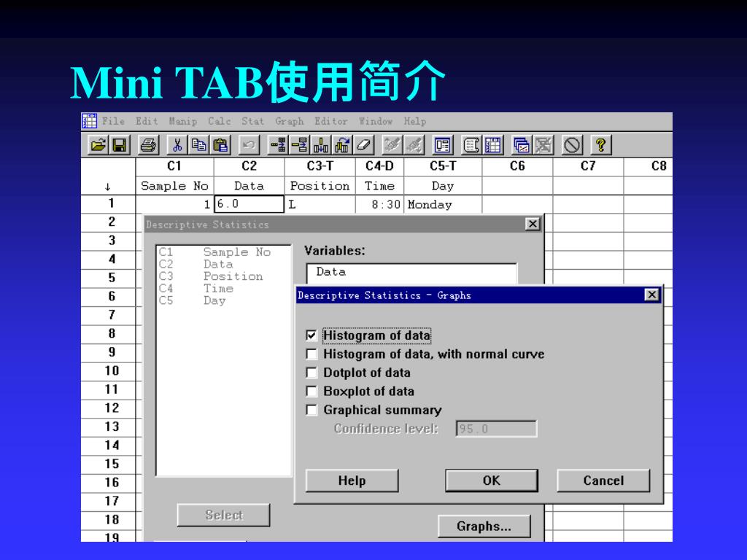Viewport: 747px width, 560px height.
Task: Click the Paste clipboard icon
Action: tap(220, 145)
